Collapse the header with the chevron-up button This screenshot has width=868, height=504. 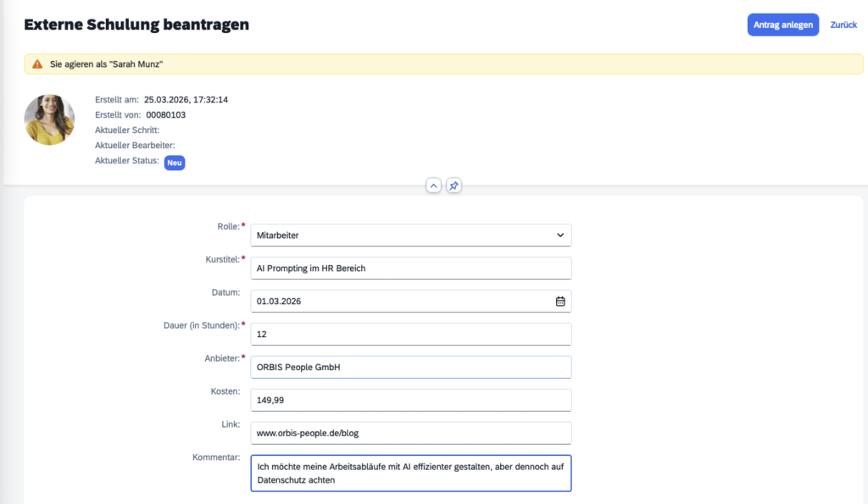[x=433, y=186]
